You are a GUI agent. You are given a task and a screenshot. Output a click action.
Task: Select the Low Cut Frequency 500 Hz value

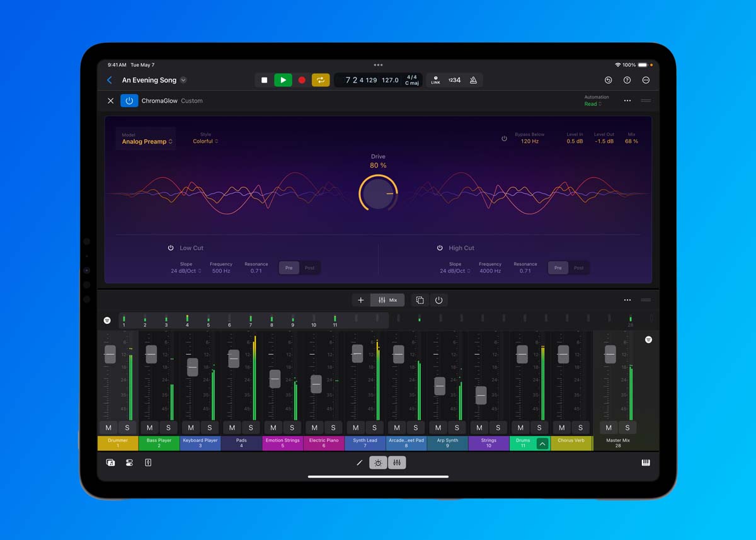pos(221,271)
